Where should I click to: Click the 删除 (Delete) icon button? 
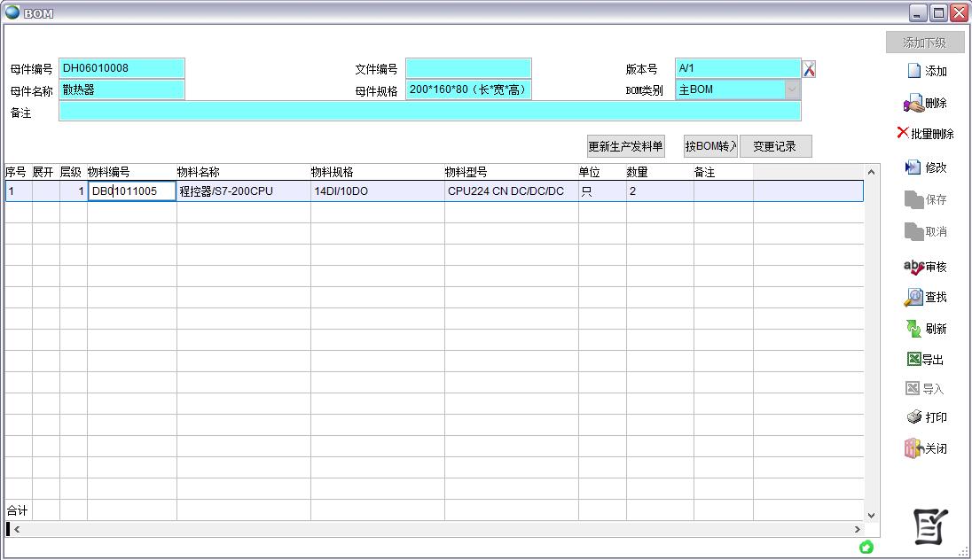(x=926, y=104)
